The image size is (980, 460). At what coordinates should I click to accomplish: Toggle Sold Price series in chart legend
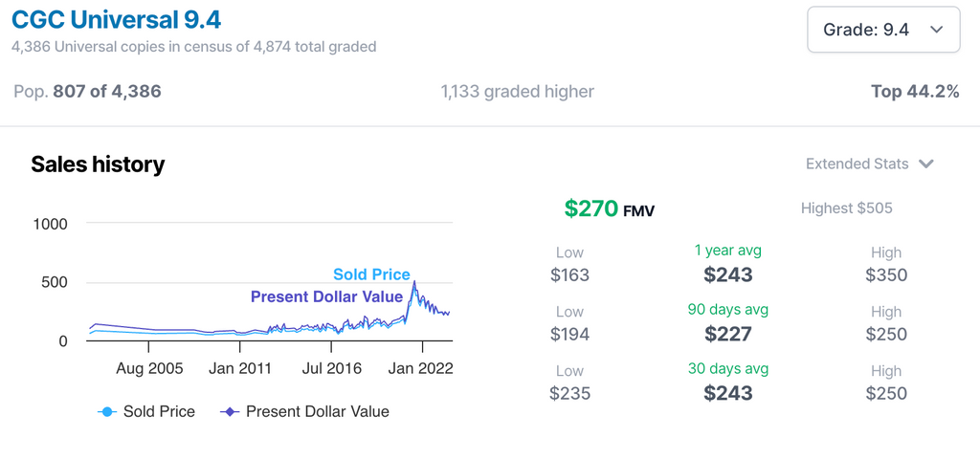pos(146,412)
